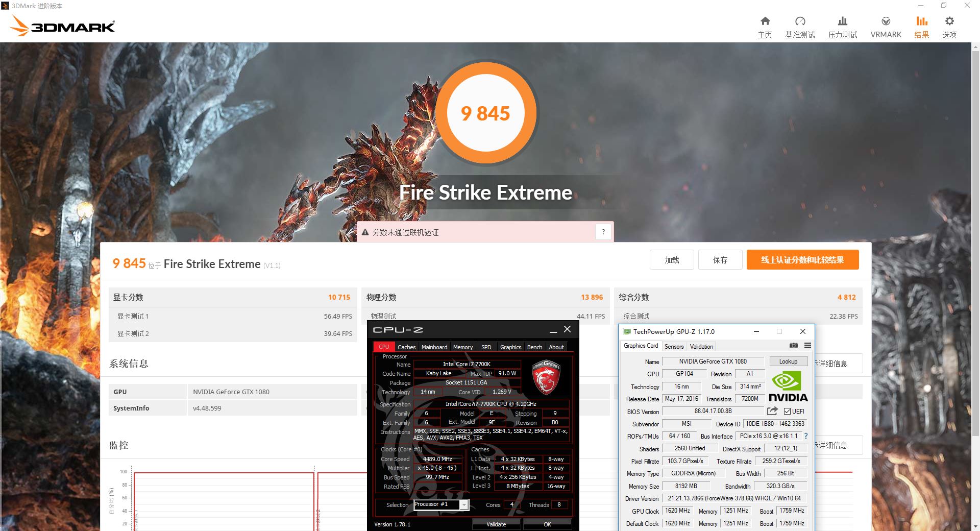The image size is (980, 531).
Task: Click the Driver Version field in GPU-Z
Action: point(734,498)
